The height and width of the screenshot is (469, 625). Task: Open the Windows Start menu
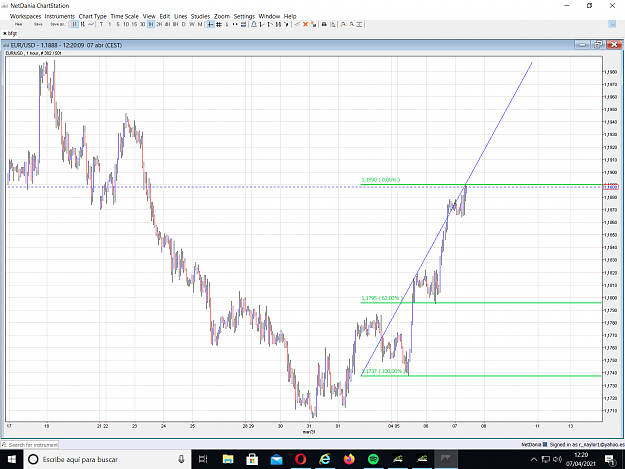tap(12, 459)
